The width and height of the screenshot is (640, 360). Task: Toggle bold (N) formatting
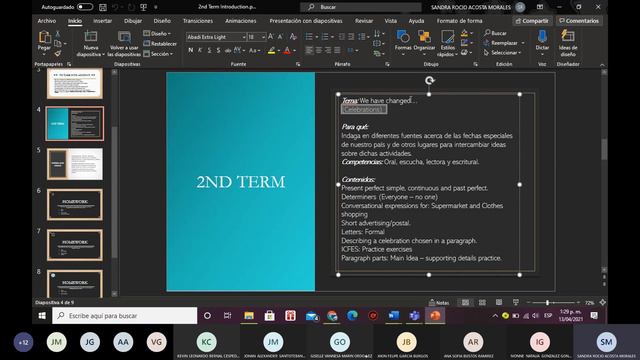tap(191, 50)
